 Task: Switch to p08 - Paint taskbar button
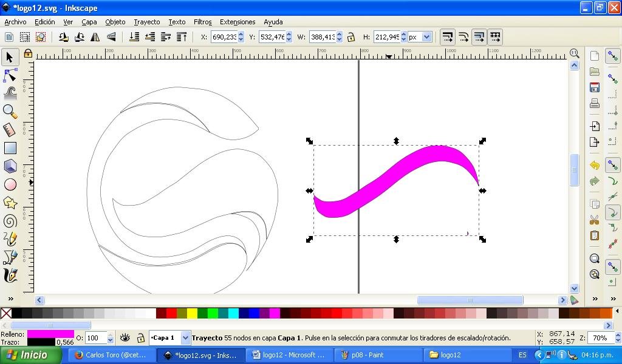point(378,355)
